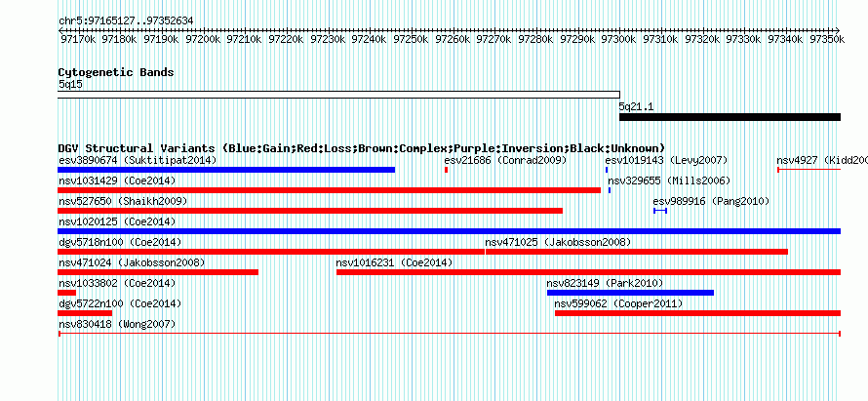Click the 97280k ruler position

click(x=535, y=39)
